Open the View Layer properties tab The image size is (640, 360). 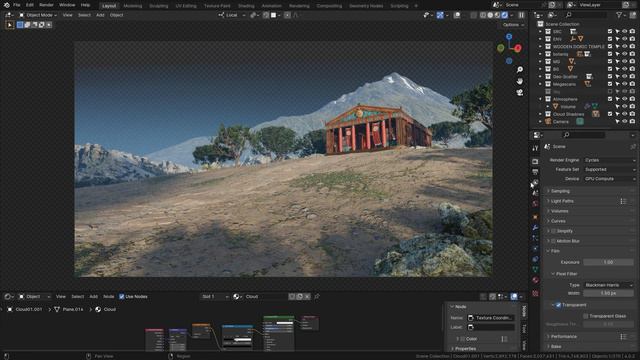pyautogui.click(x=535, y=183)
